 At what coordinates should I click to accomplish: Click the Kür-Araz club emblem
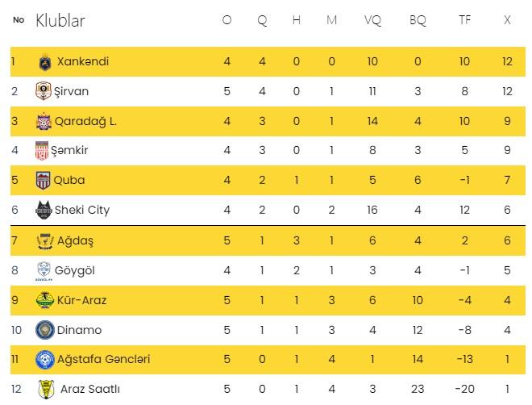pyautogui.click(x=44, y=300)
